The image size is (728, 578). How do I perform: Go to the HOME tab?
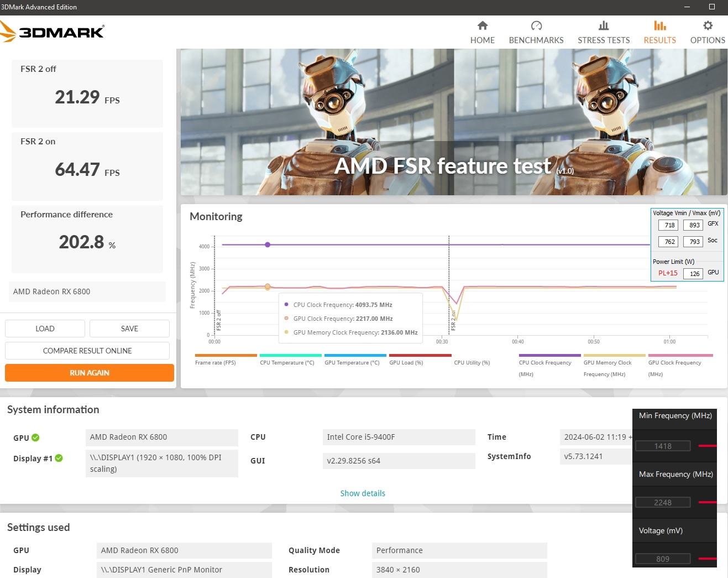tap(482, 33)
